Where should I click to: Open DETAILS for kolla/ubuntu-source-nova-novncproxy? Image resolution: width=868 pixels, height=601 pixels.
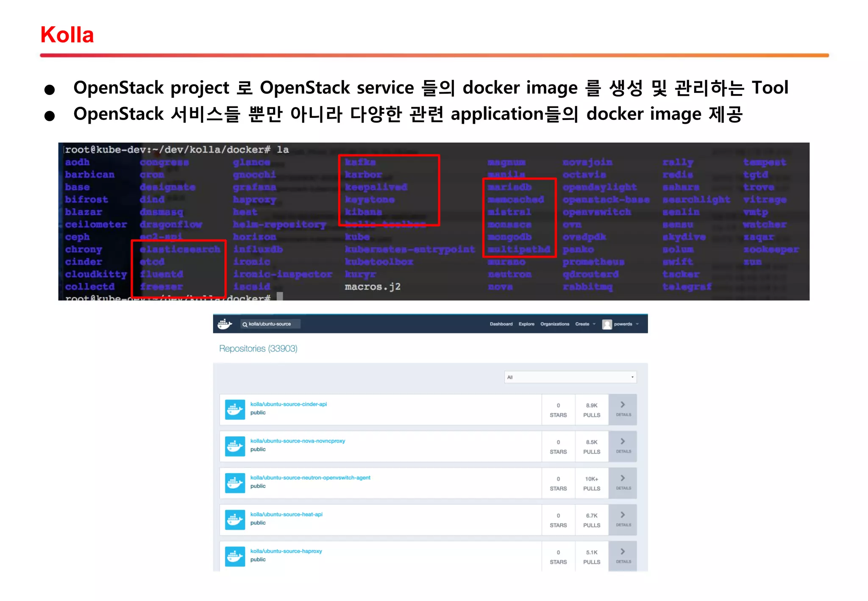[623, 446]
